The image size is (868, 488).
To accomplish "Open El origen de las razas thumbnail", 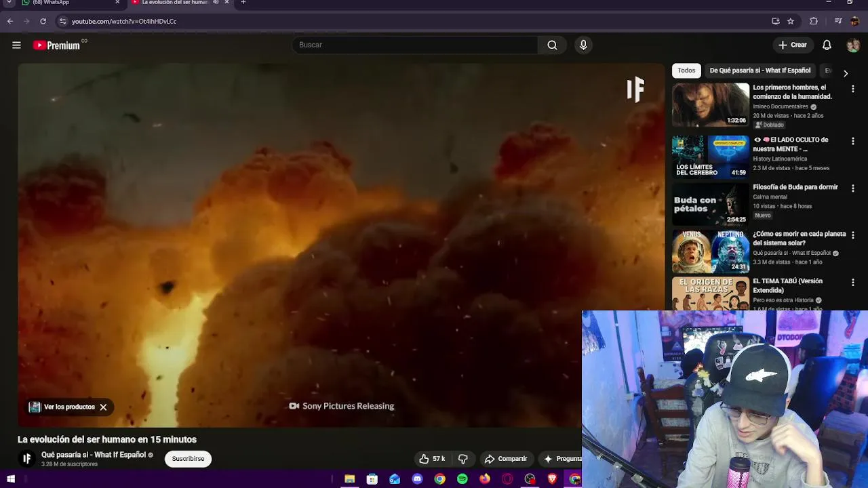I will tap(711, 293).
